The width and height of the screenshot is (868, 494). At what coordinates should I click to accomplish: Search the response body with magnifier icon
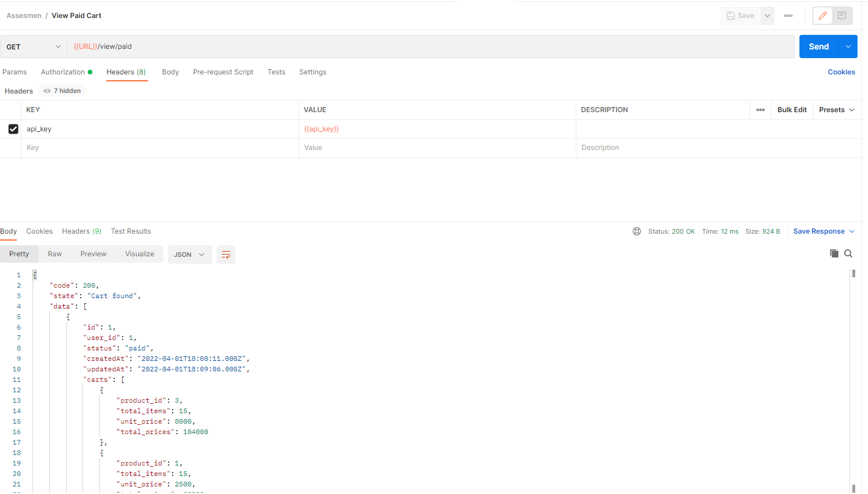(x=848, y=253)
